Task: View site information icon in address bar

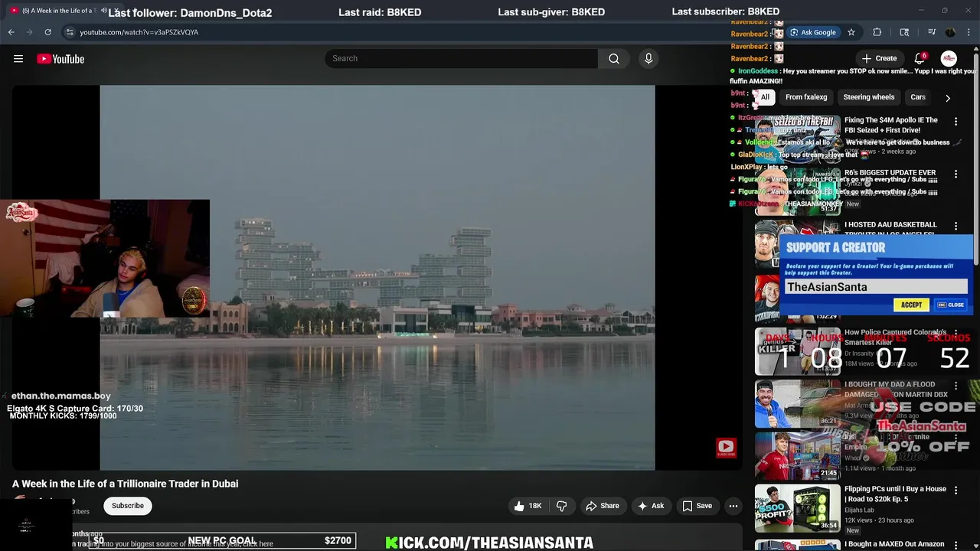Action: pos(70,32)
